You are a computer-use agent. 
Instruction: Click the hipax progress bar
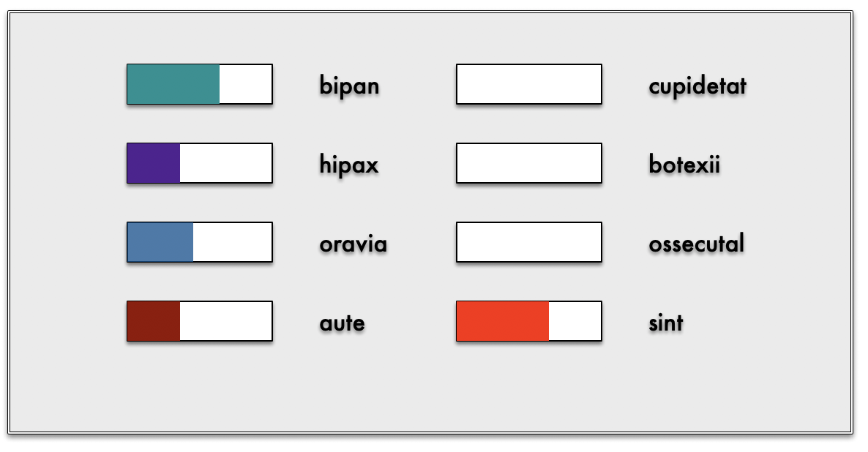[200, 163]
